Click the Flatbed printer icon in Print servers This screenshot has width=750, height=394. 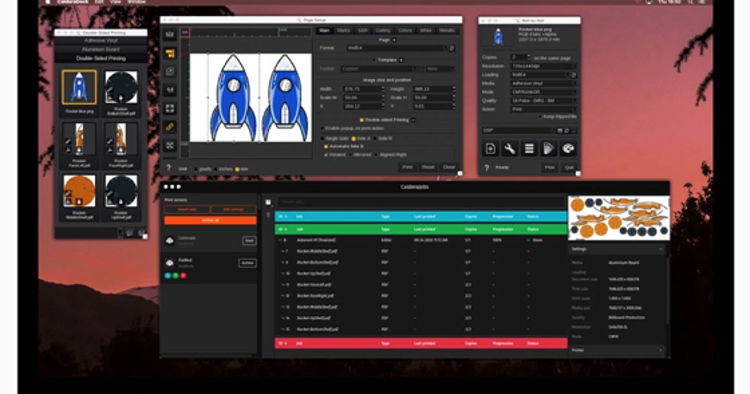[169, 263]
